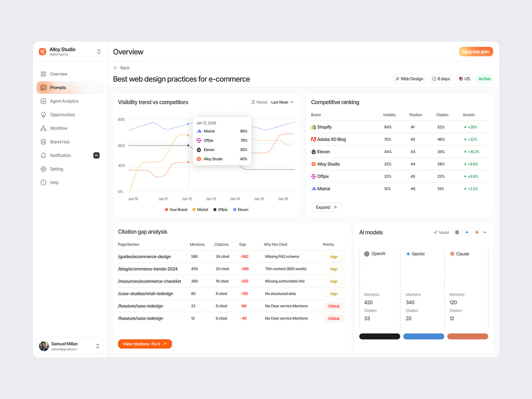Expand the Samuel Millan account menu chevrons
This screenshot has height=399, width=532.
pyautogui.click(x=98, y=346)
